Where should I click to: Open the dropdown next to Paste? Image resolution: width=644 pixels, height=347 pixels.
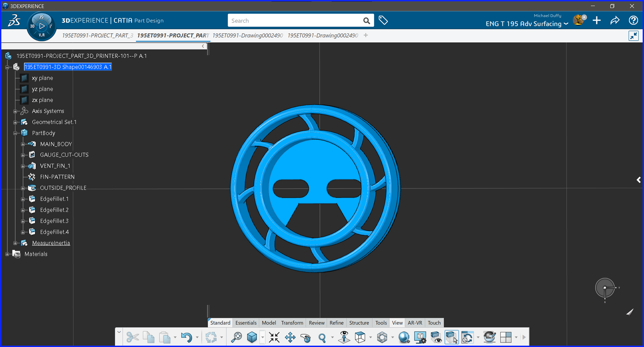175,337
